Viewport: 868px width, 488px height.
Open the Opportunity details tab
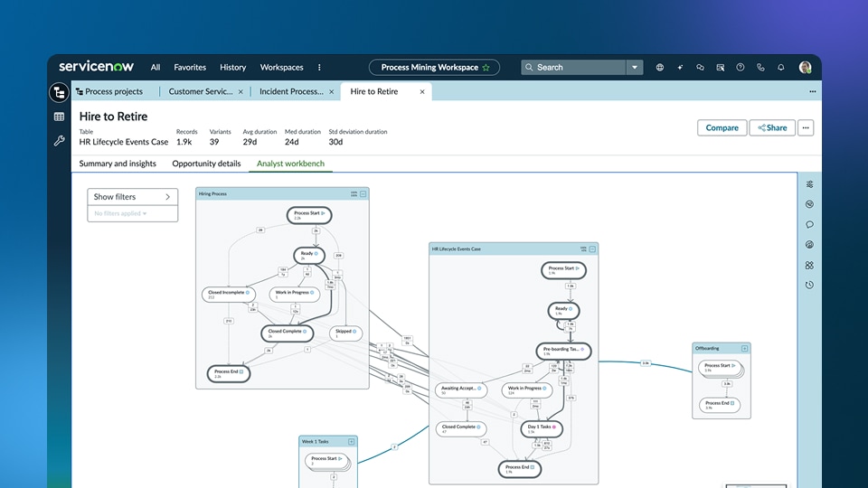pyautogui.click(x=206, y=164)
